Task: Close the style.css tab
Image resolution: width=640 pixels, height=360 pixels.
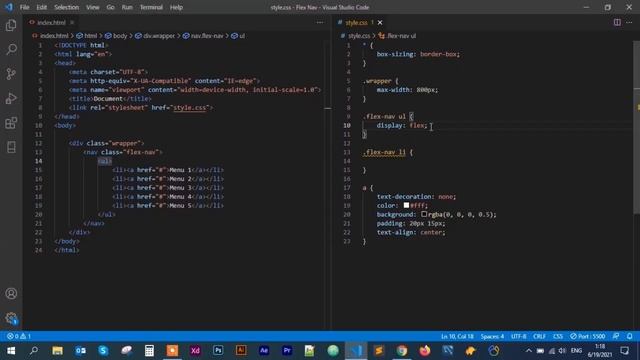Action: pos(380,22)
